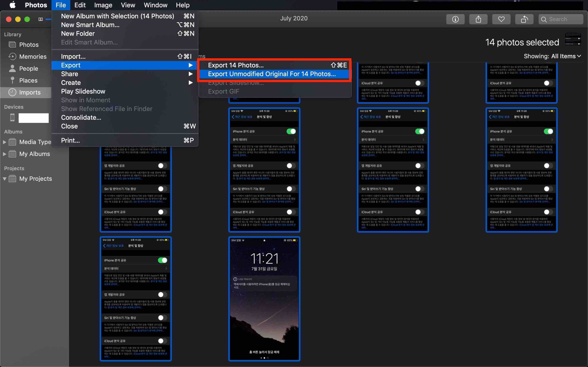Choose Export Unmodified Original For 14 Photos
The height and width of the screenshot is (367, 588).
click(x=272, y=74)
